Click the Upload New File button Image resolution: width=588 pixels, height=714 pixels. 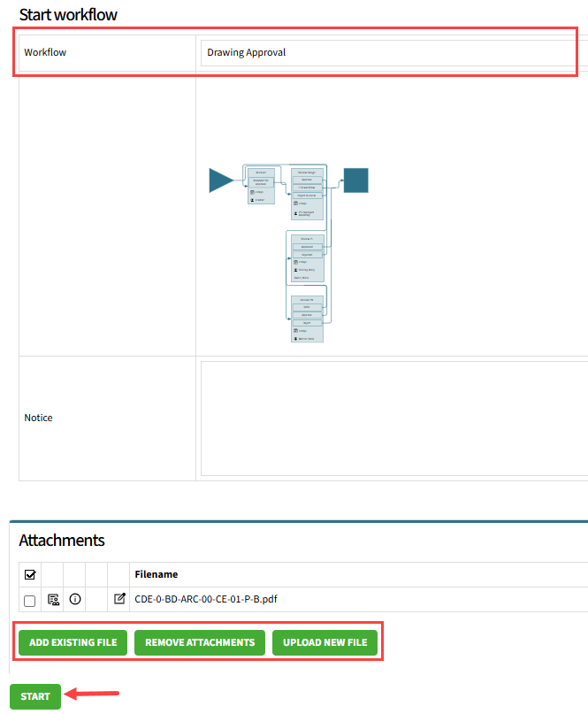(325, 642)
